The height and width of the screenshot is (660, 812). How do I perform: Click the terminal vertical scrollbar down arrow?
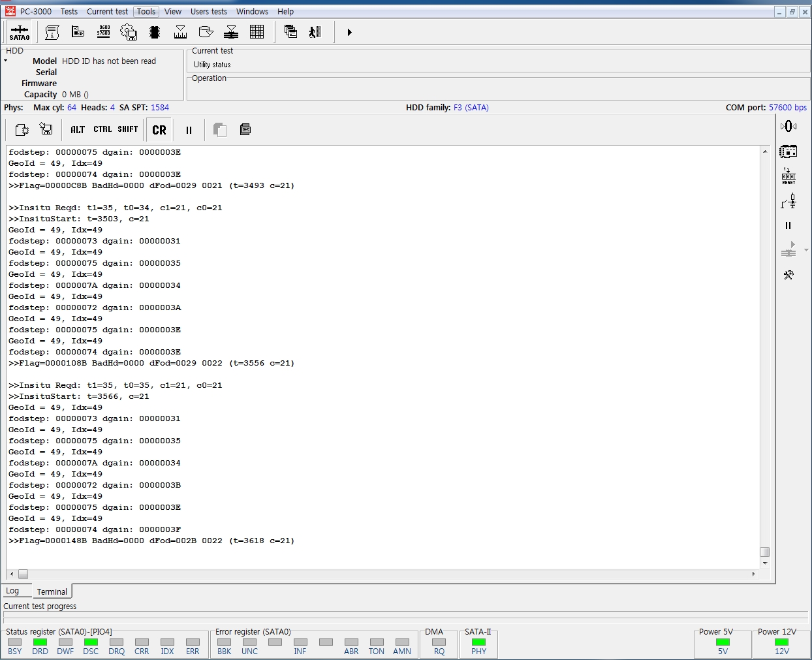click(765, 563)
